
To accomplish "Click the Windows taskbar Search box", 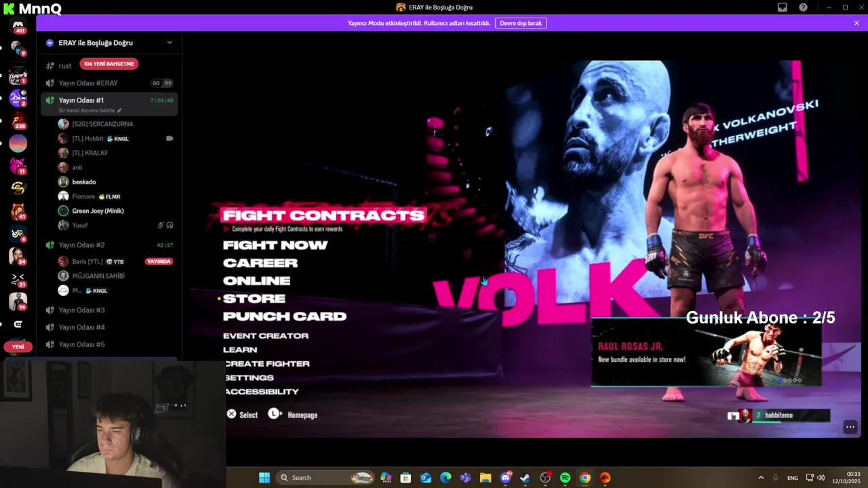I will tap(325, 478).
